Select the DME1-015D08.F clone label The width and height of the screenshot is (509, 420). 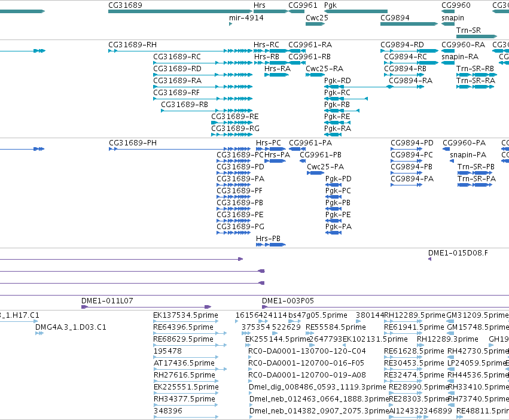(x=458, y=253)
